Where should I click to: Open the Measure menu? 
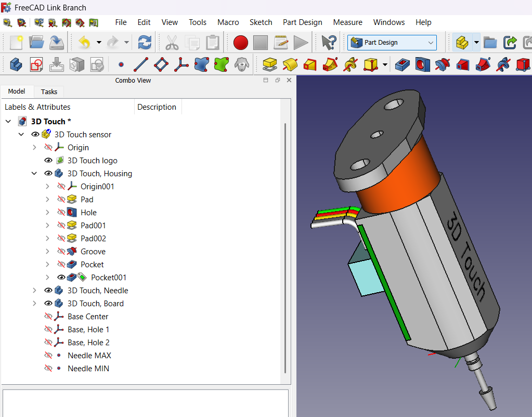click(348, 22)
